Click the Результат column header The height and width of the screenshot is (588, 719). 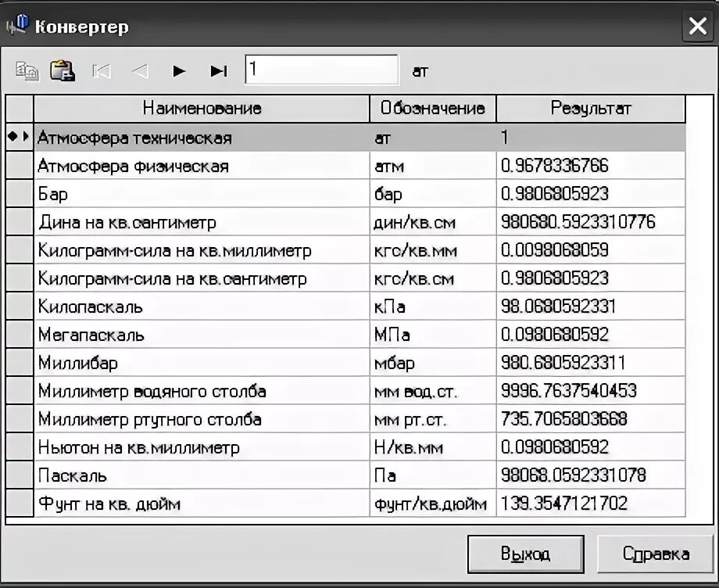tap(591, 108)
